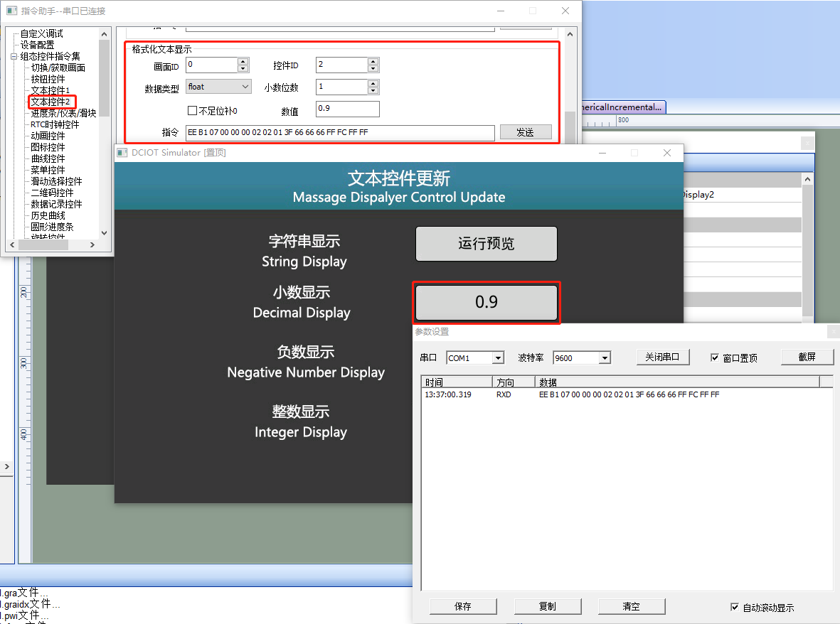Click tree horizontal scrollbar right arrow
This screenshot has width=840, height=624.
pyautogui.click(x=92, y=244)
